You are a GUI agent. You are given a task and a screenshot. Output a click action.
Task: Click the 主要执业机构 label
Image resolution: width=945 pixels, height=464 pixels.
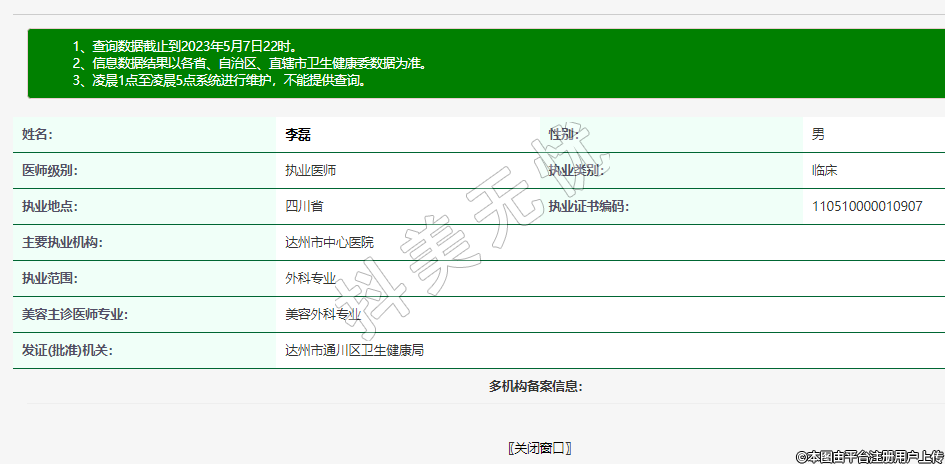(x=62, y=243)
